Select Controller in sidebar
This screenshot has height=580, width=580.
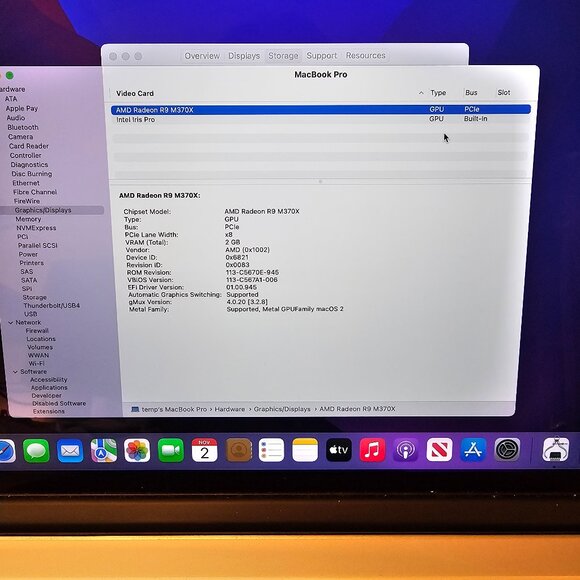tap(25, 155)
